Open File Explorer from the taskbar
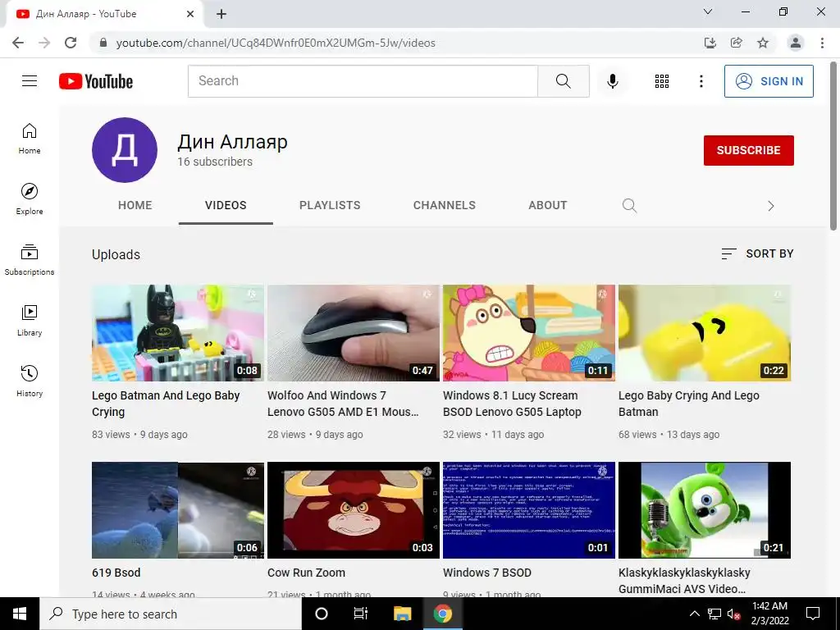 click(x=402, y=614)
